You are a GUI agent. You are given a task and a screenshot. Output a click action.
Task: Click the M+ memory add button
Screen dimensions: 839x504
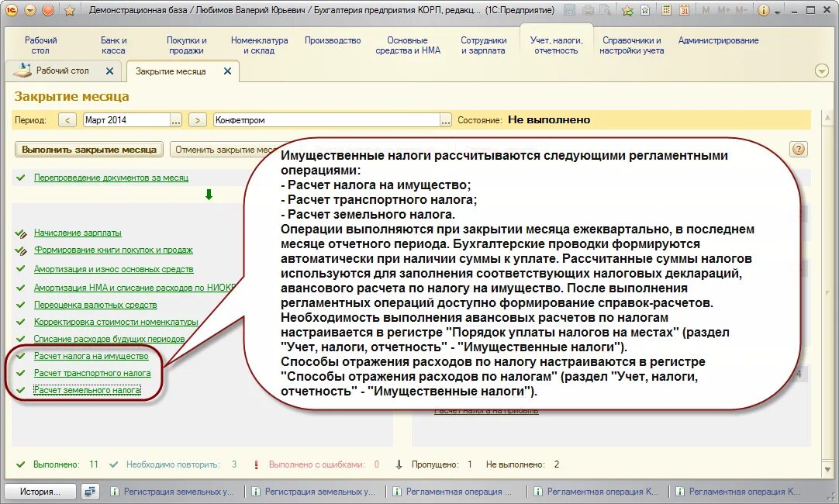(x=723, y=10)
